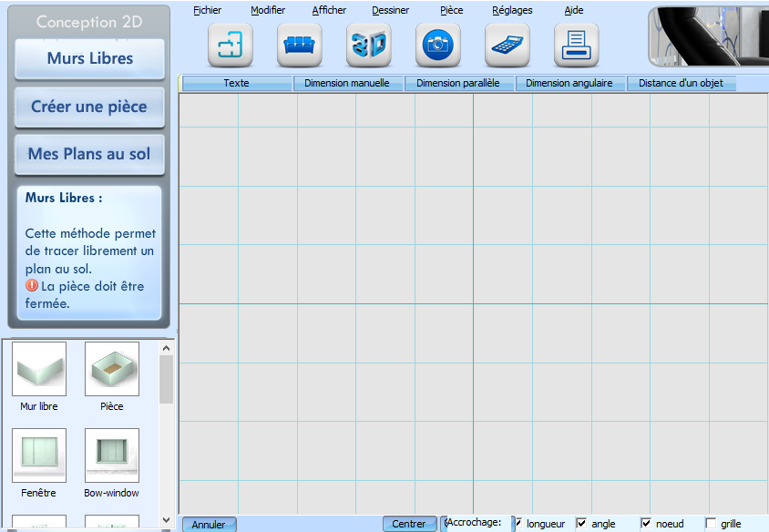Click the Annuler button
Viewport: 769px width, 532px height.
(209, 524)
